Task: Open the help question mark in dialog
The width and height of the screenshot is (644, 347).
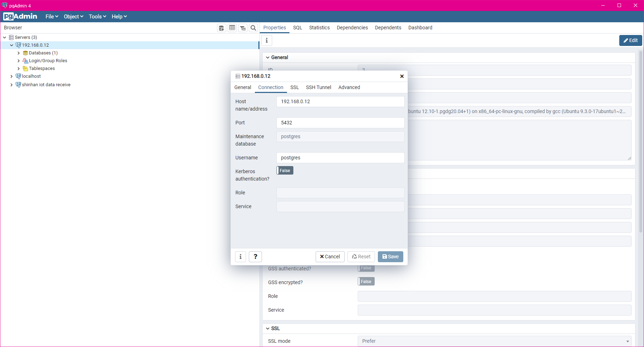Action: click(256, 257)
